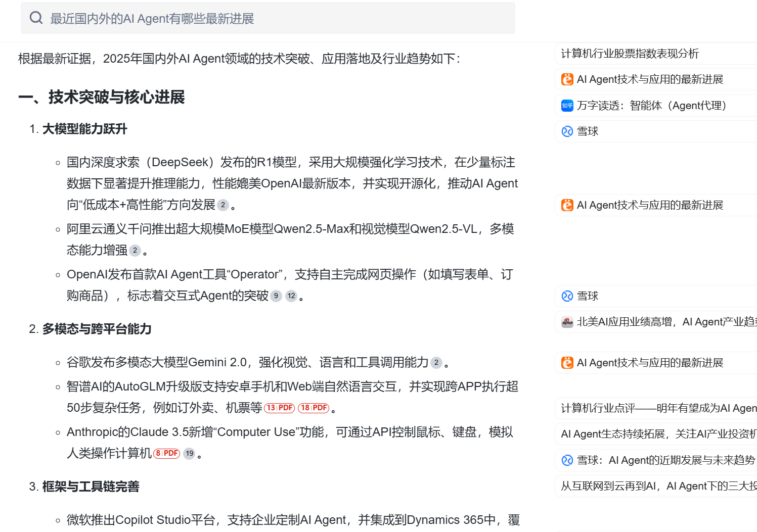Click the search box containing the AI Agent query
Screen dimensions: 757x532
tap(268, 18)
